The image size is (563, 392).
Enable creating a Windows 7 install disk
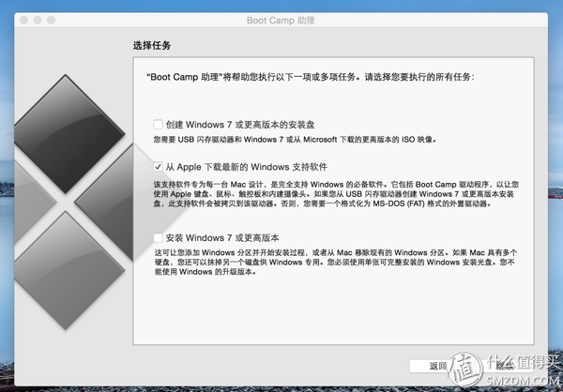click(158, 125)
